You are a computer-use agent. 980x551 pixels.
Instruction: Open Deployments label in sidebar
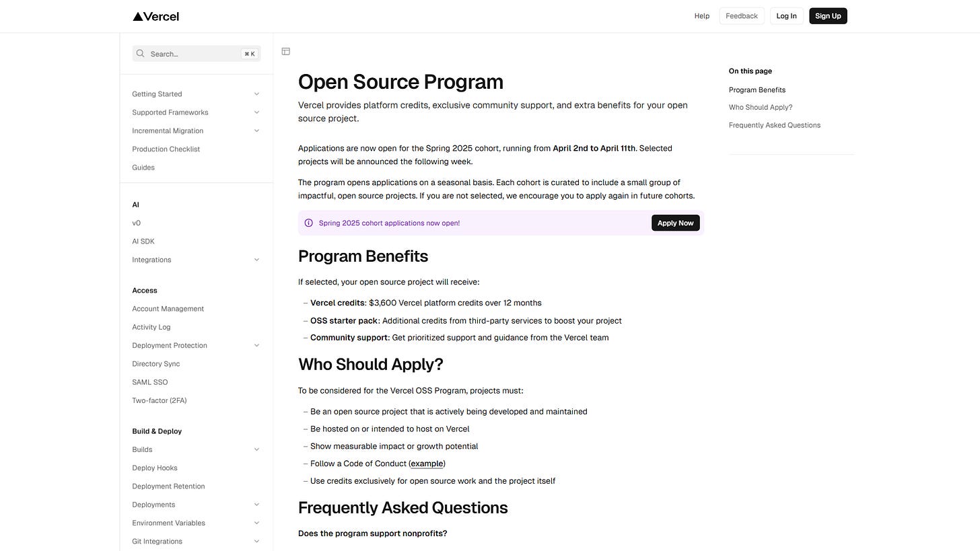pos(153,505)
